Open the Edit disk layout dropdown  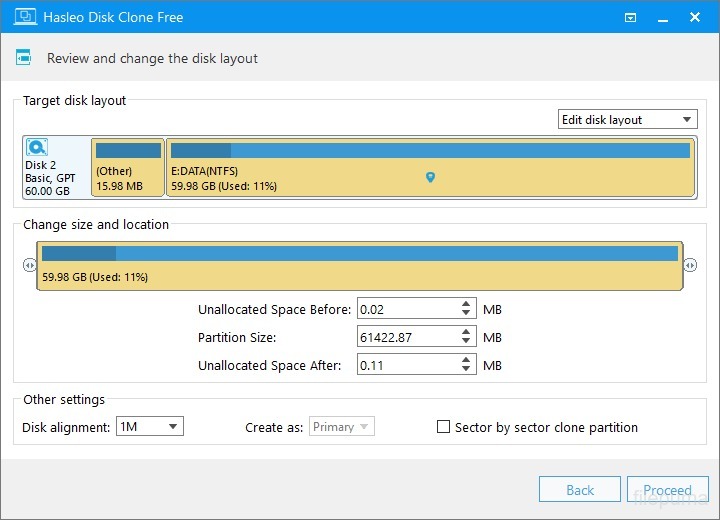tap(627, 120)
